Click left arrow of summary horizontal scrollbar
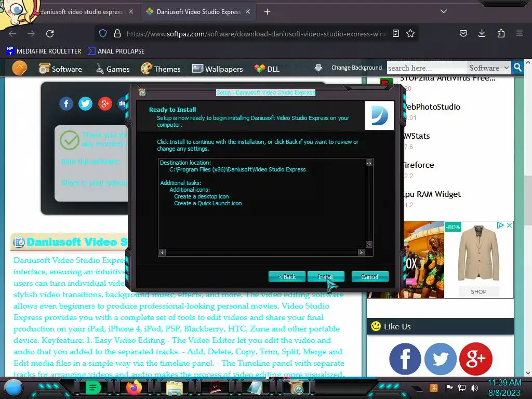Viewport: 532px width, 399px height. click(162, 252)
